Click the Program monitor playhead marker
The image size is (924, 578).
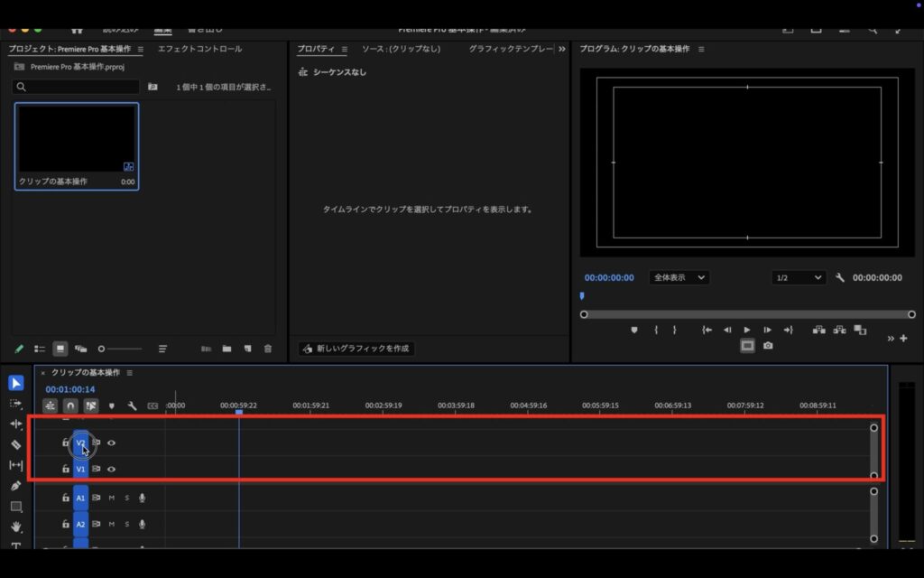[582, 296]
